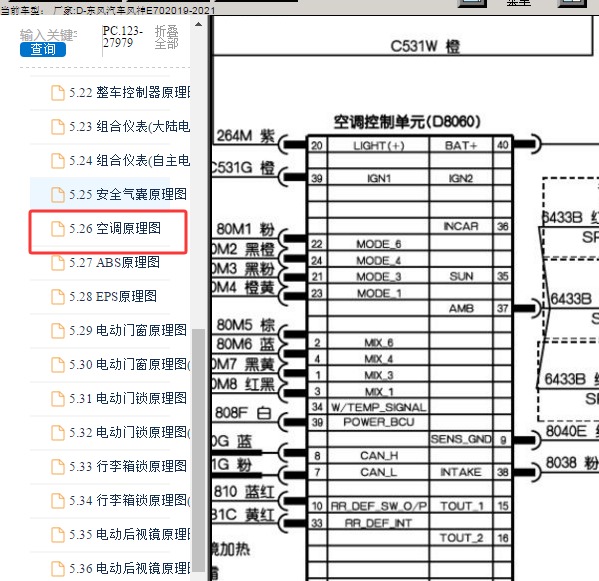This screenshot has height=581, width=599.
Task: Click document icon of 5.36 entry
Action: coord(58,569)
